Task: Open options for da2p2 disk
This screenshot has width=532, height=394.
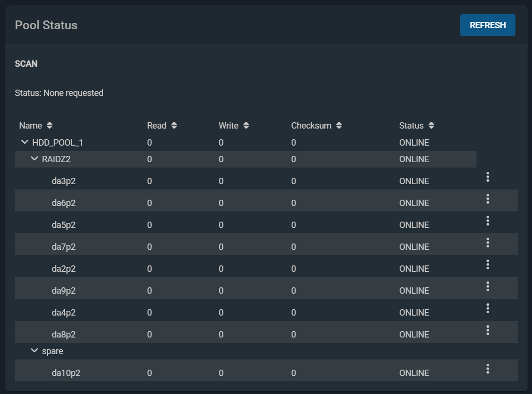Action: (487, 264)
